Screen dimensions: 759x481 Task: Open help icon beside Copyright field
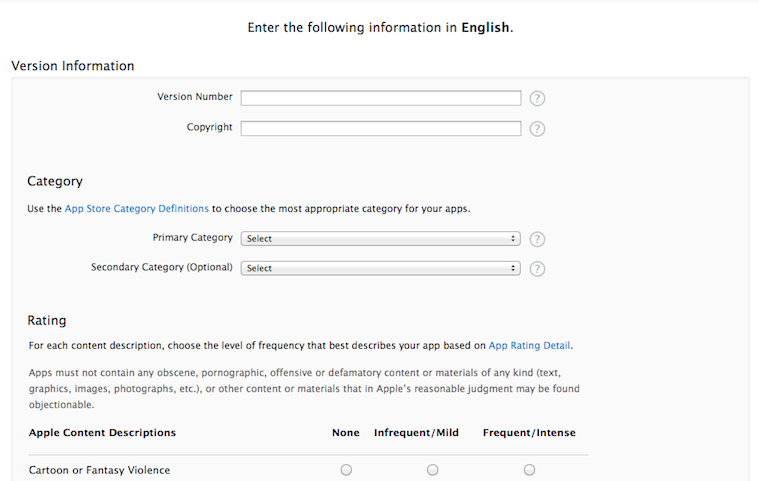point(537,129)
